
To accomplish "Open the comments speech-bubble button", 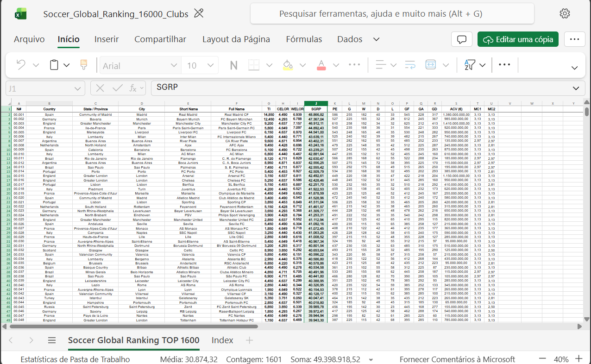I will 461,39.
